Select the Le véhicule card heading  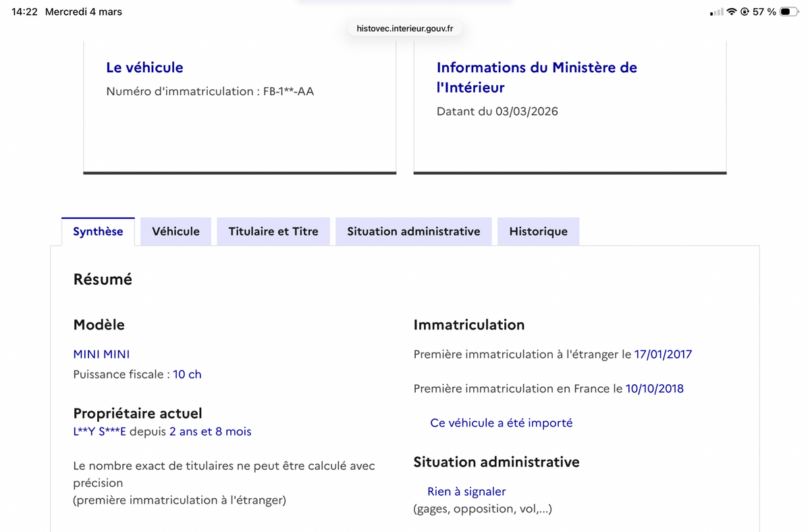144,68
